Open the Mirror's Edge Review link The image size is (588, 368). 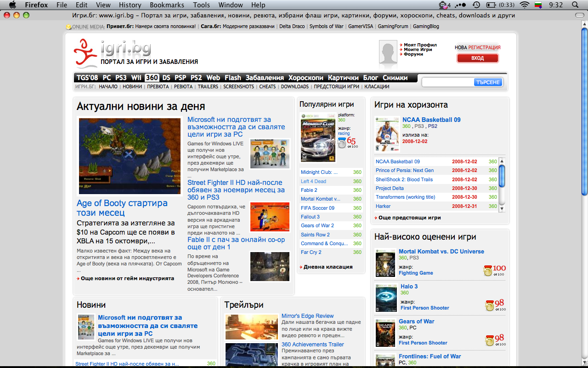pos(307,316)
